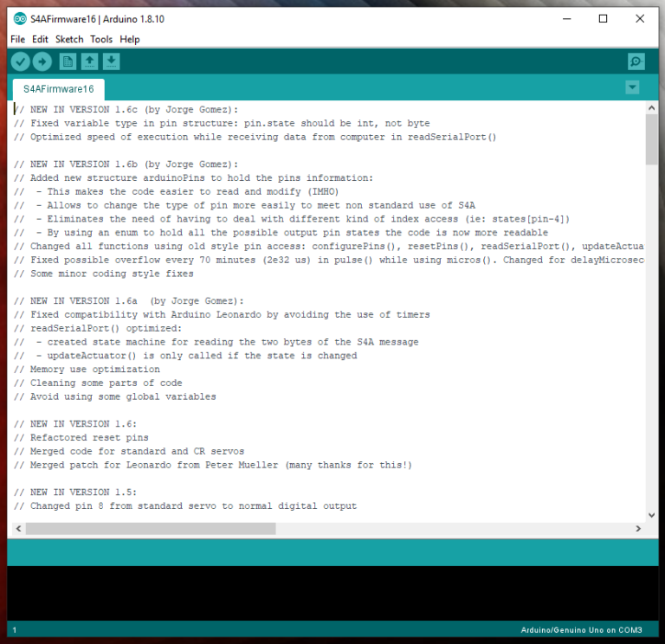
Task: Click the vertical scrollbar down arrow
Action: point(651,514)
